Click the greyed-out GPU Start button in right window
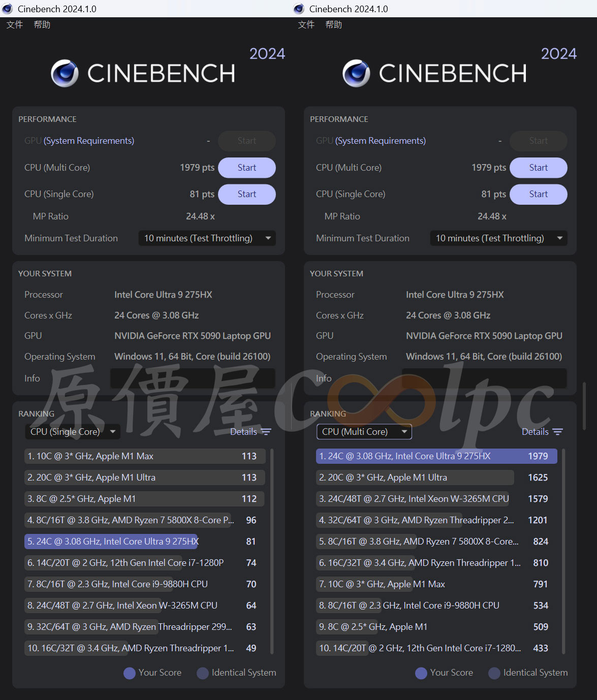The height and width of the screenshot is (700, 597). tap(539, 141)
